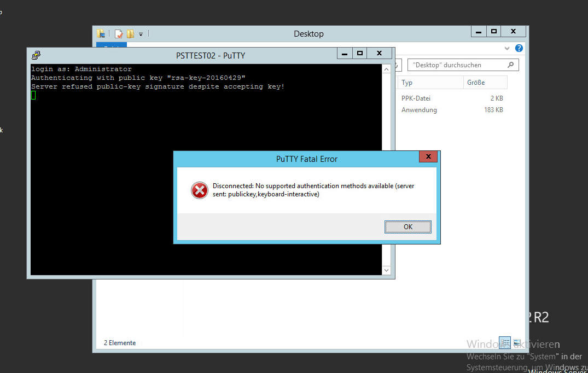Switch to large thumbnails view in Explorer
588x373 pixels.
516,342
